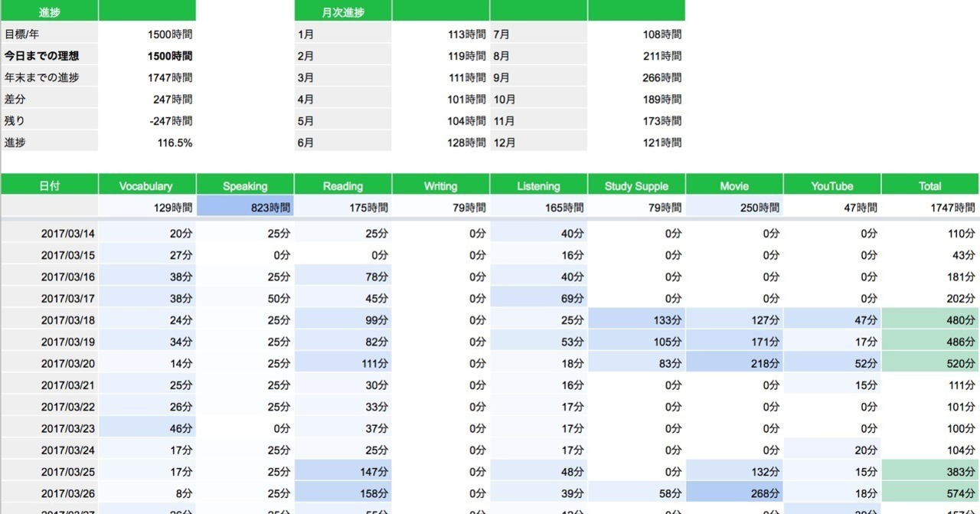Select the Writing column header cell
This screenshot has height=514, width=980.
pos(441,185)
